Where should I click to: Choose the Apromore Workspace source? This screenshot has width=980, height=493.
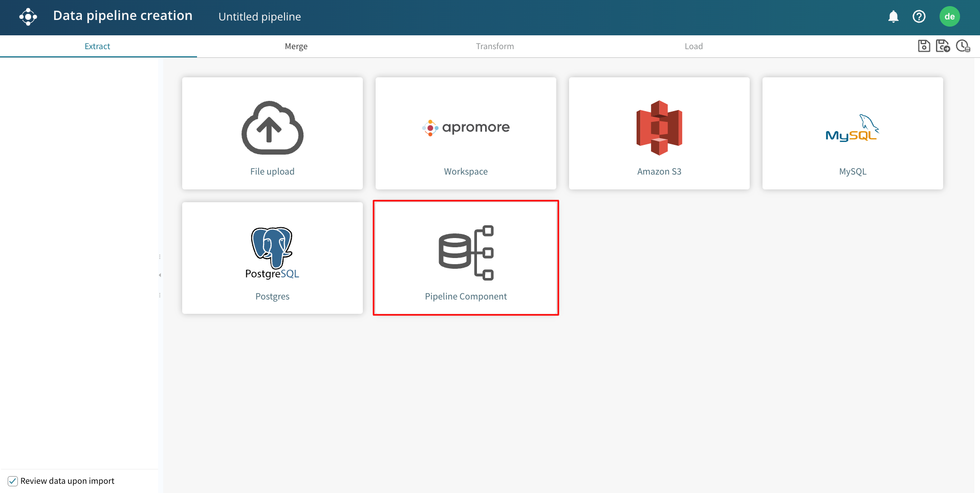click(466, 133)
